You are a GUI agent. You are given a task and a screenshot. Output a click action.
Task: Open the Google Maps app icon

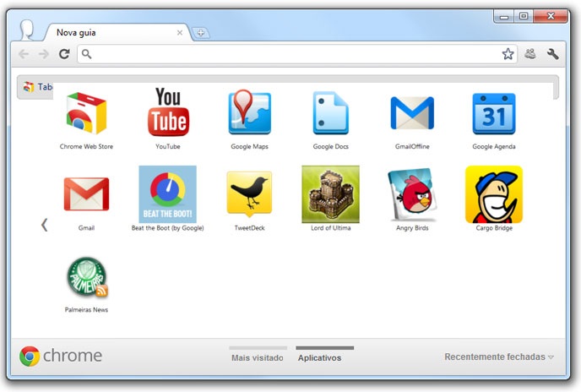tap(249, 113)
